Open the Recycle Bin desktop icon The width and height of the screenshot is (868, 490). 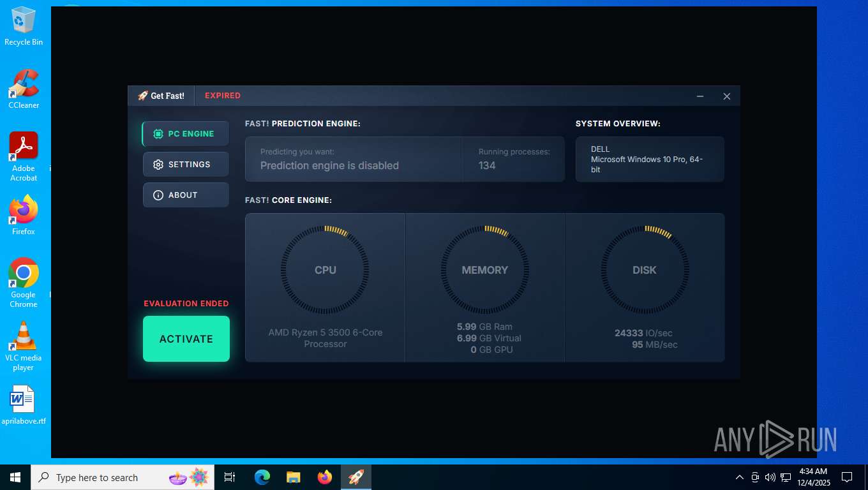click(24, 27)
